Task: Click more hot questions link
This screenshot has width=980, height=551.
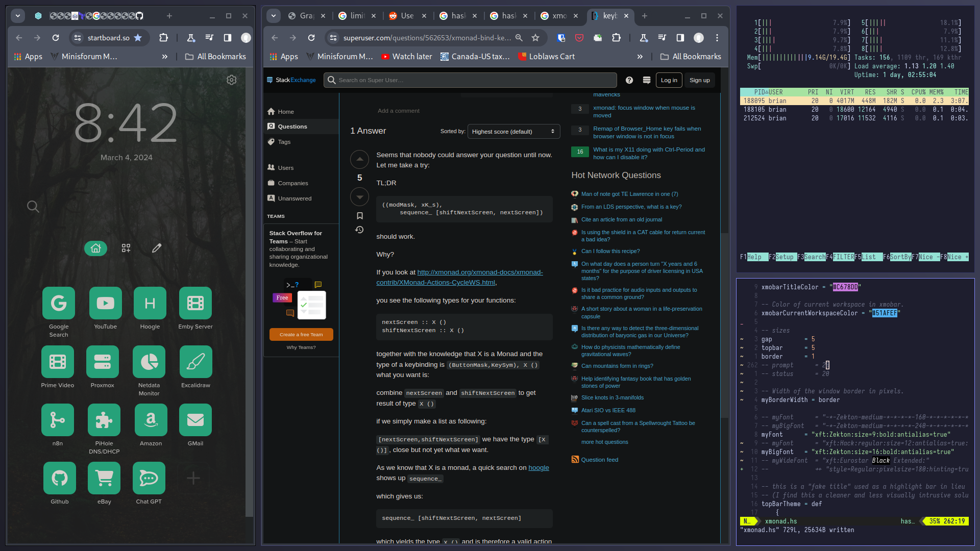Action: pos(604,442)
